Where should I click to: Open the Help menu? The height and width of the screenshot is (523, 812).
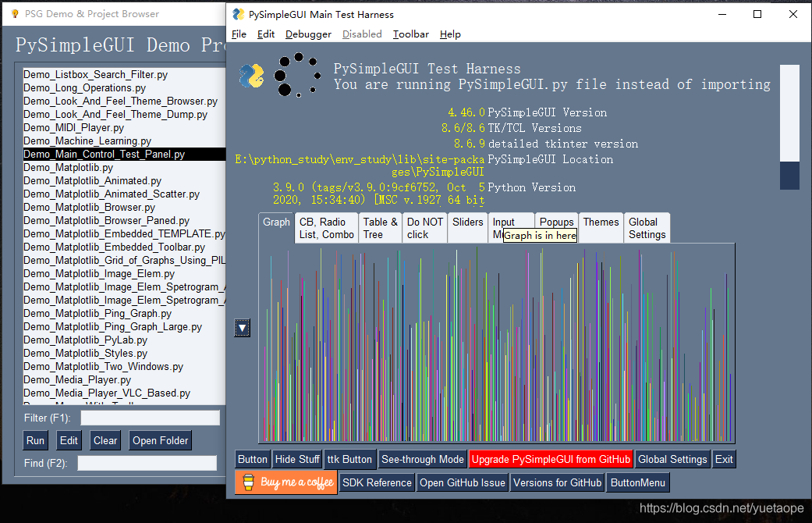point(450,34)
